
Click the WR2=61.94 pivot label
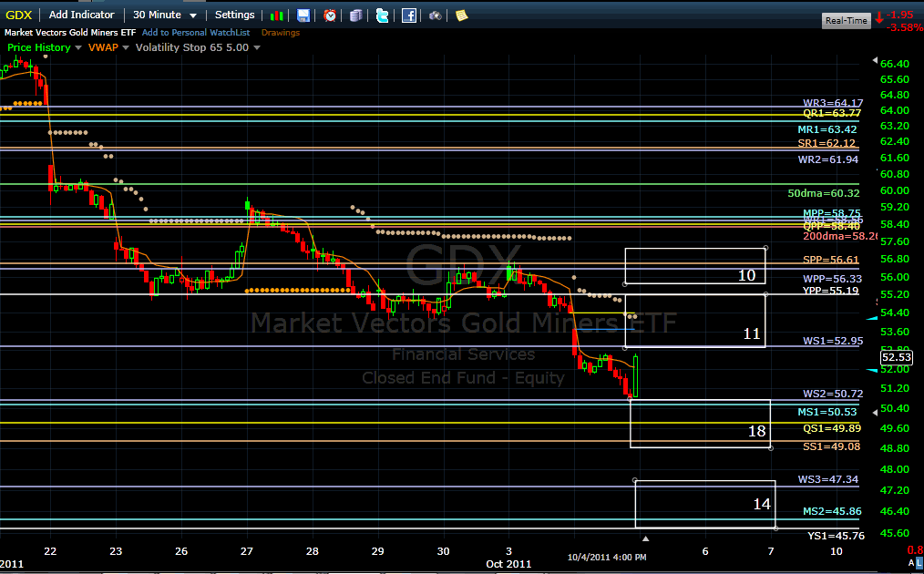(828, 159)
